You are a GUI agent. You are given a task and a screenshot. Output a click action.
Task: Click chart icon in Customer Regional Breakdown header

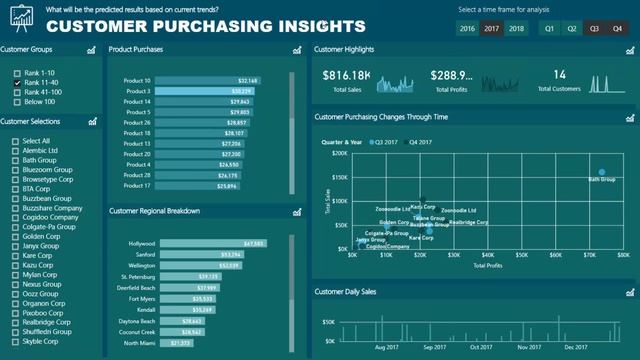pos(297,212)
